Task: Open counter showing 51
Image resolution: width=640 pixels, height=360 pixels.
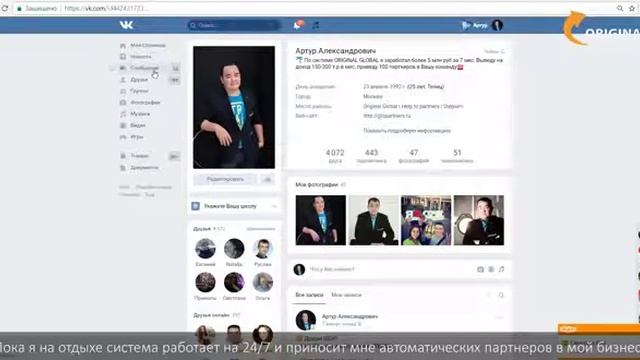Action: click(x=457, y=156)
